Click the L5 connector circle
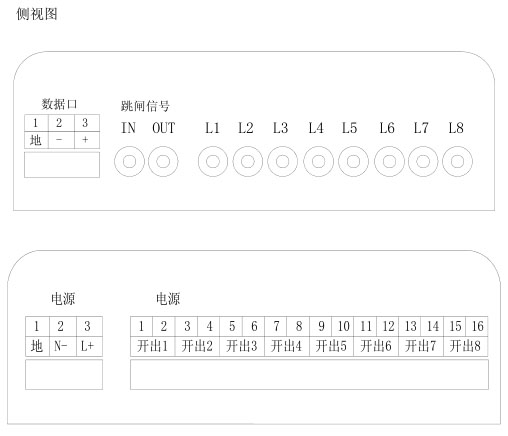Image resolution: width=508 pixels, height=436 pixels. click(353, 162)
